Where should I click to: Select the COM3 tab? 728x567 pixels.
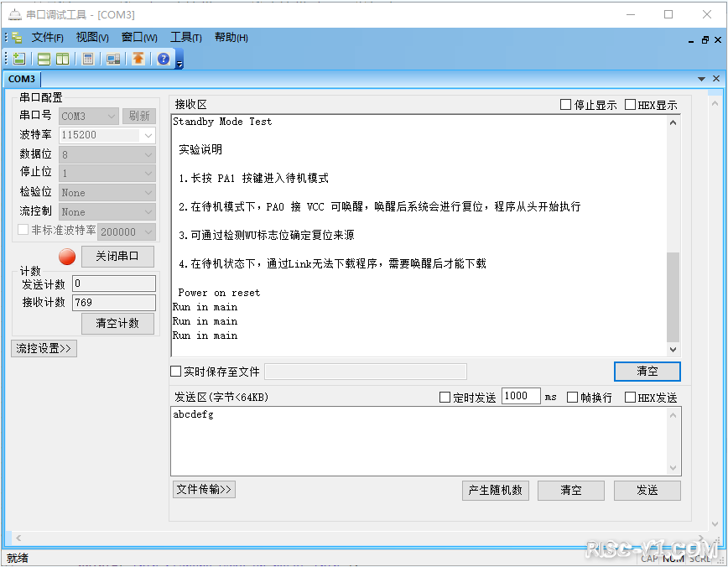click(x=22, y=79)
